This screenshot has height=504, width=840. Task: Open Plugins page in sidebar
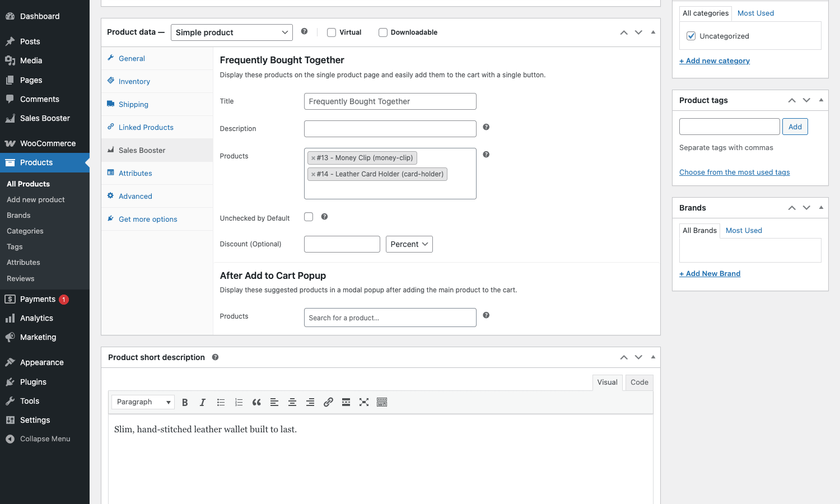[45, 382]
